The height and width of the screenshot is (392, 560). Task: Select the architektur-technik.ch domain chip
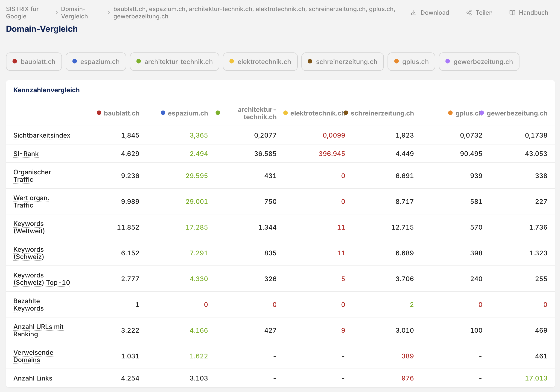174,62
